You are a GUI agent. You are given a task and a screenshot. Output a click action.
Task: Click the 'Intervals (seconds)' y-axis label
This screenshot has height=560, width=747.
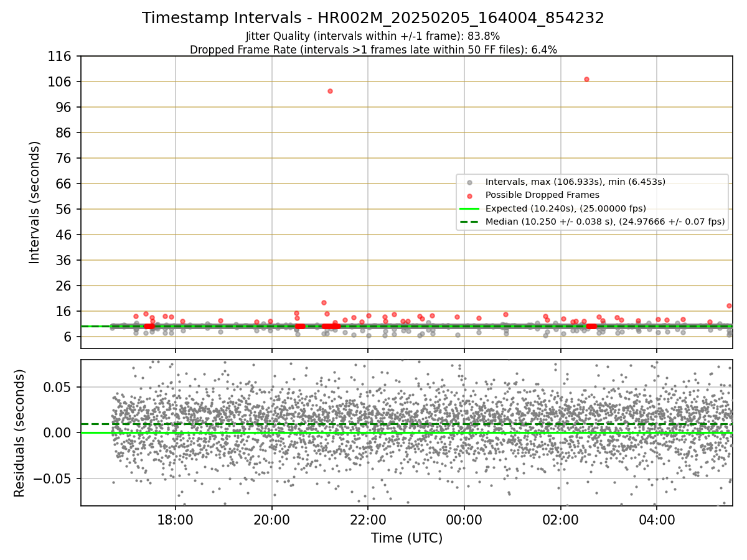pyautogui.click(x=35, y=202)
